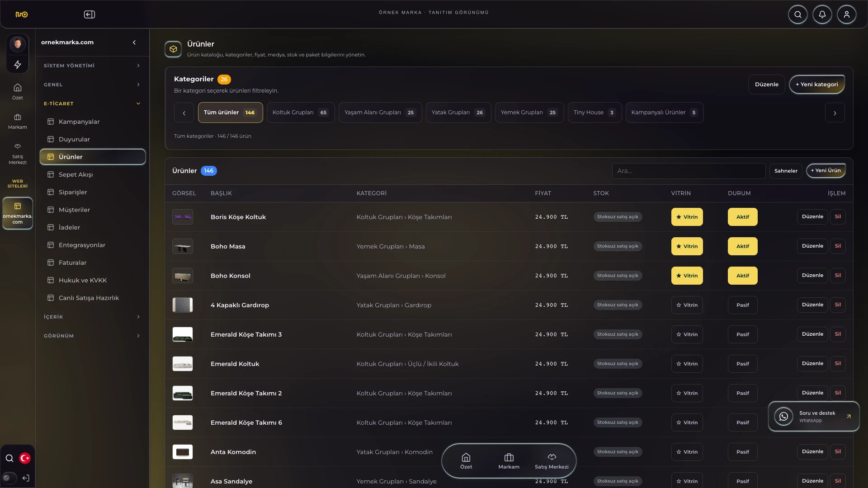Open the user profile icon

[x=847, y=14]
